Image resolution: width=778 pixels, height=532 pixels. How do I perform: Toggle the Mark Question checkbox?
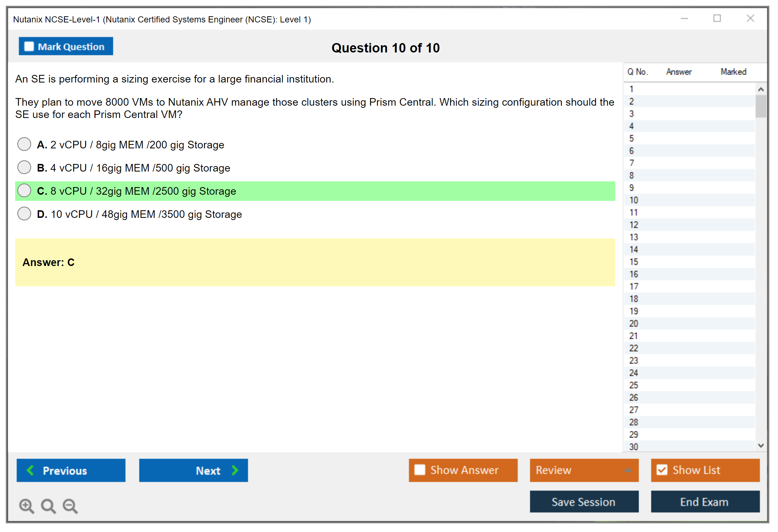click(29, 46)
